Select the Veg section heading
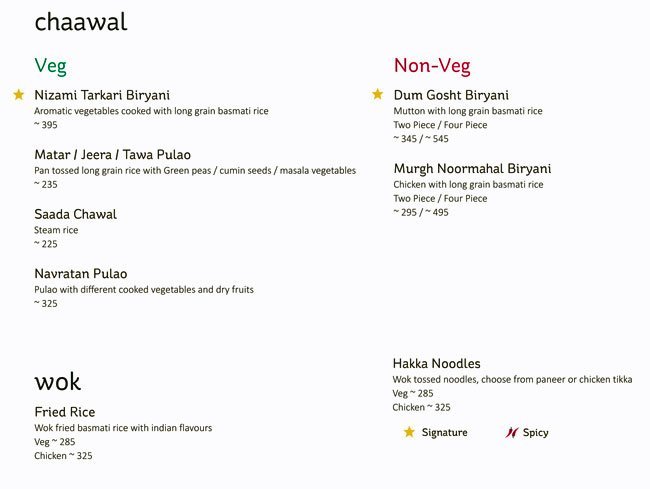 click(x=50, y=66)
